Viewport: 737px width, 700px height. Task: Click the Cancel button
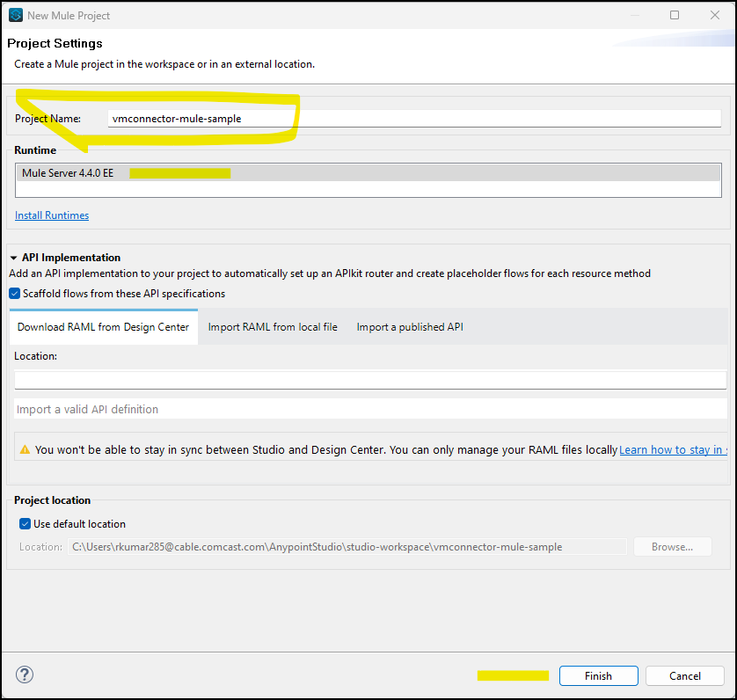point(684,675)
